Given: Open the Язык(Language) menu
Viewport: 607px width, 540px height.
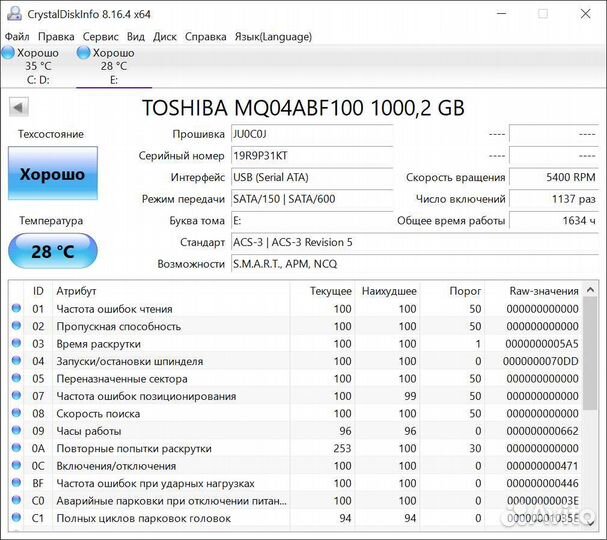Looking at the screenshot, I should 273,37.
